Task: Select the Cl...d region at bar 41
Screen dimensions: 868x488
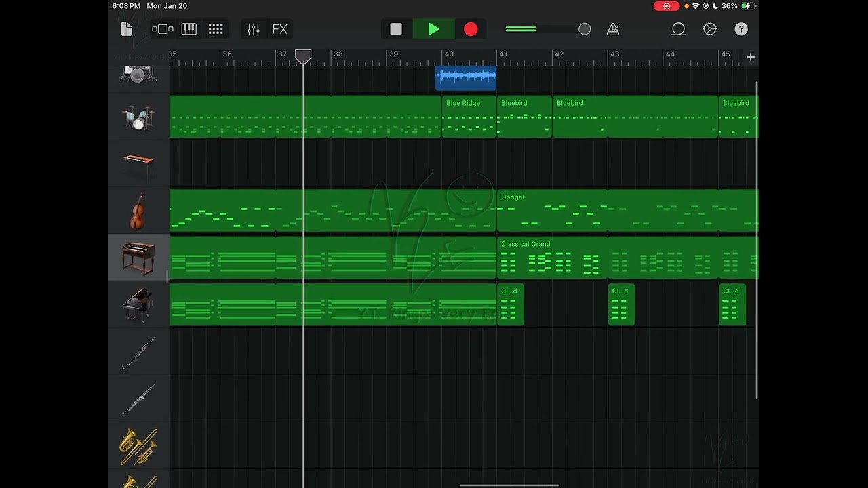Action: click(510, 305)
